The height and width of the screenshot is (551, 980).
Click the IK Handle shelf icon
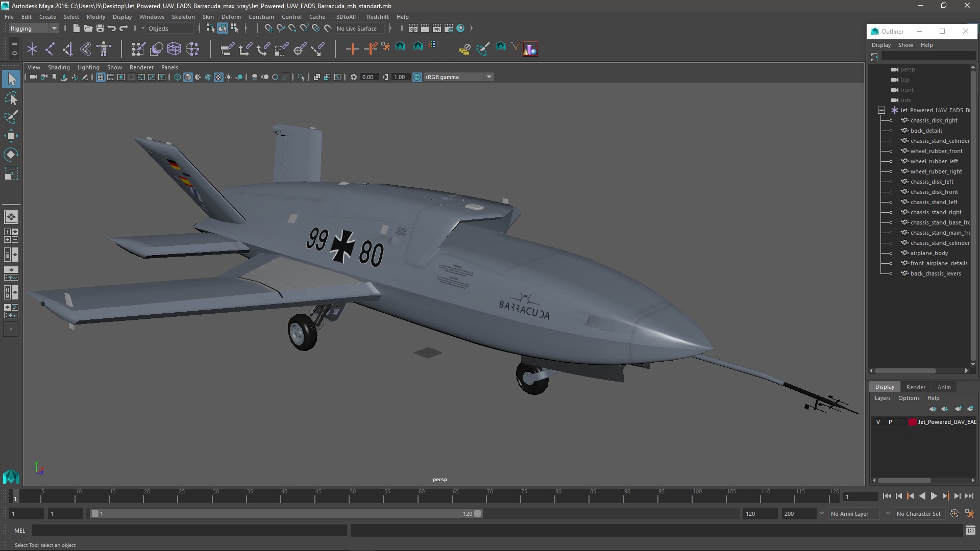coord(68,49)
